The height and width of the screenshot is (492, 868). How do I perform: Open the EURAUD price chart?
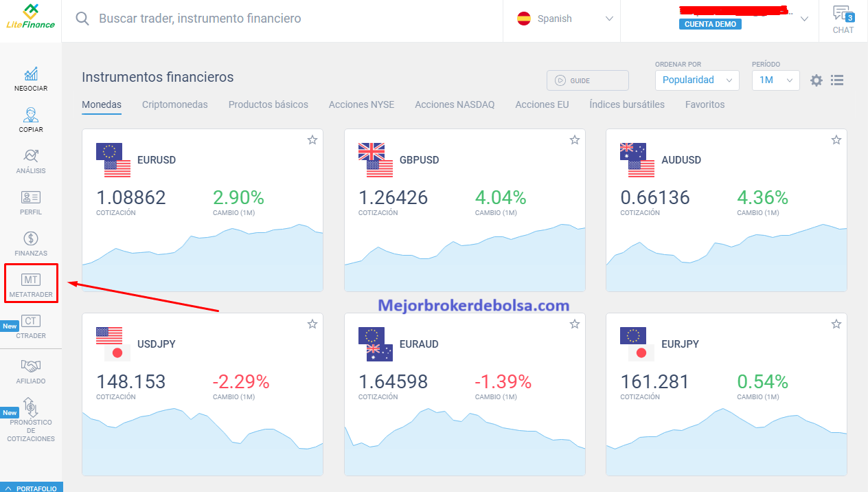(x=465, y=441)
